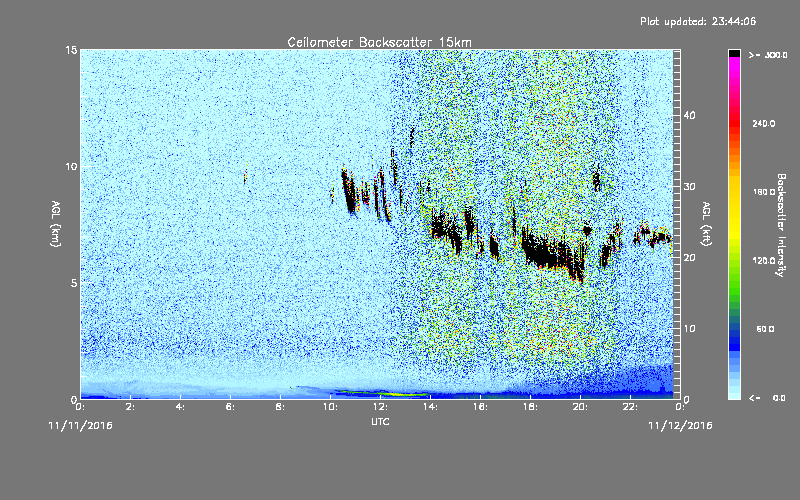
Task: Click the end date label 11/12/2016
Action: point(680,425)
